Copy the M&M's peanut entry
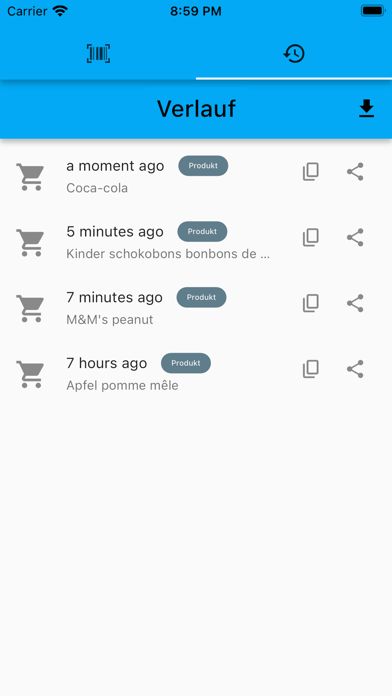Screen dimensions: 392x696 tap(311, 303)
